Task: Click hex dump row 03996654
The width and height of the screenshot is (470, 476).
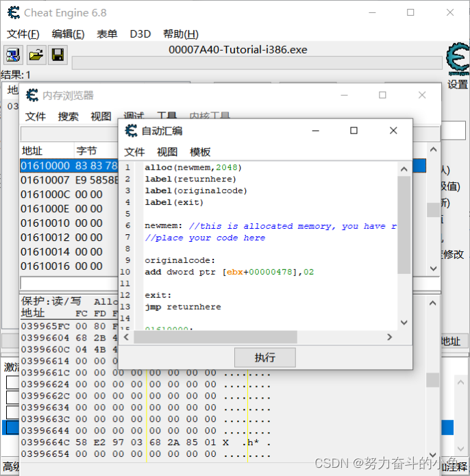Action: (x=146, y=454)
